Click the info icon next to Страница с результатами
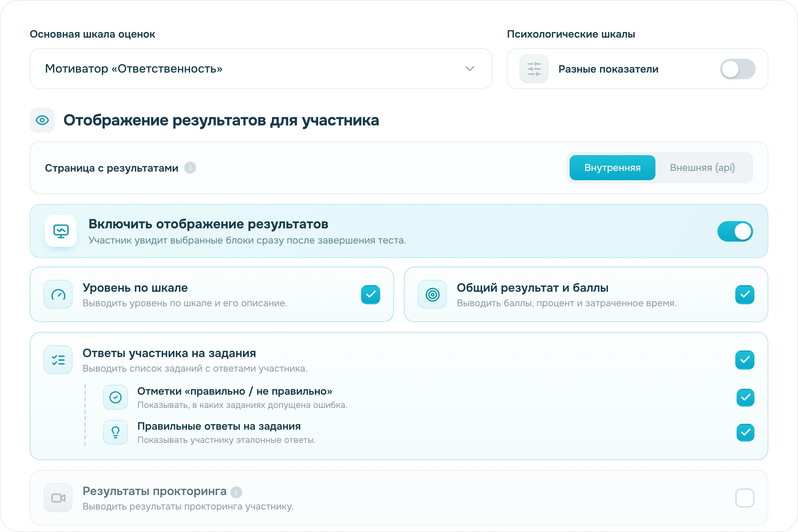The image size is (798, 532). click(190, 168)
